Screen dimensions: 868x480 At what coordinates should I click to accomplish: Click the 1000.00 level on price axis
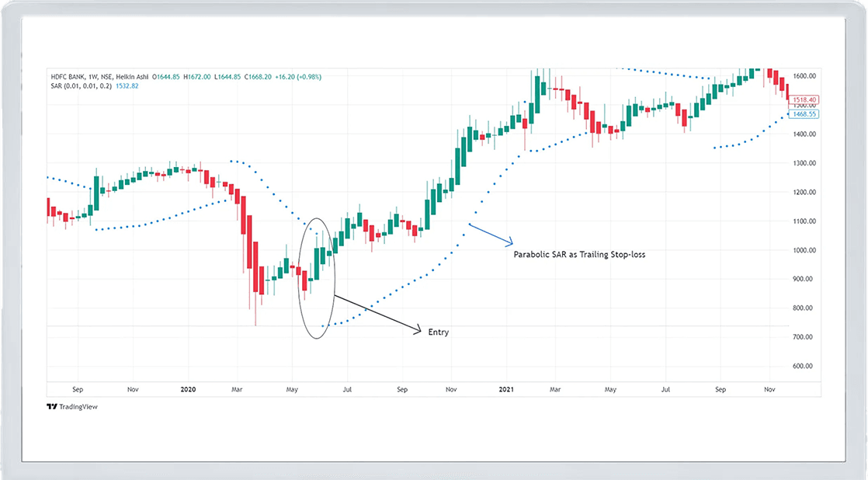(x=804, y=250)
